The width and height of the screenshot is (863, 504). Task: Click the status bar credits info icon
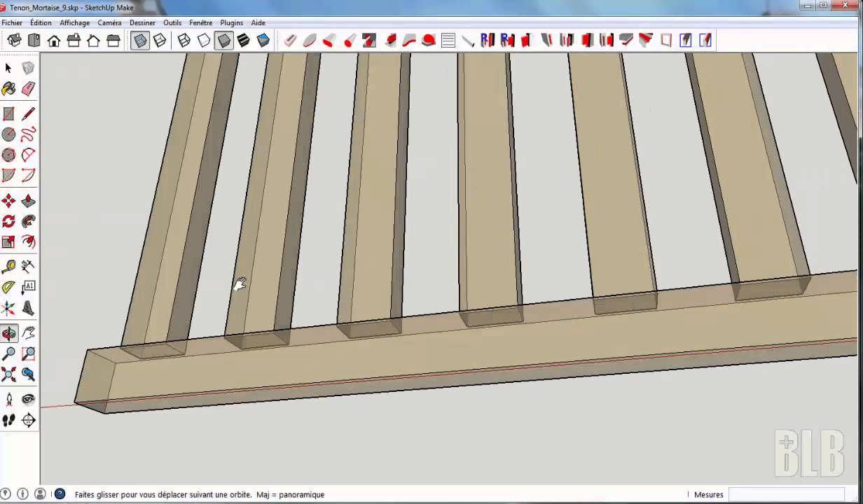pyautogui.click(x=22, y=494)
